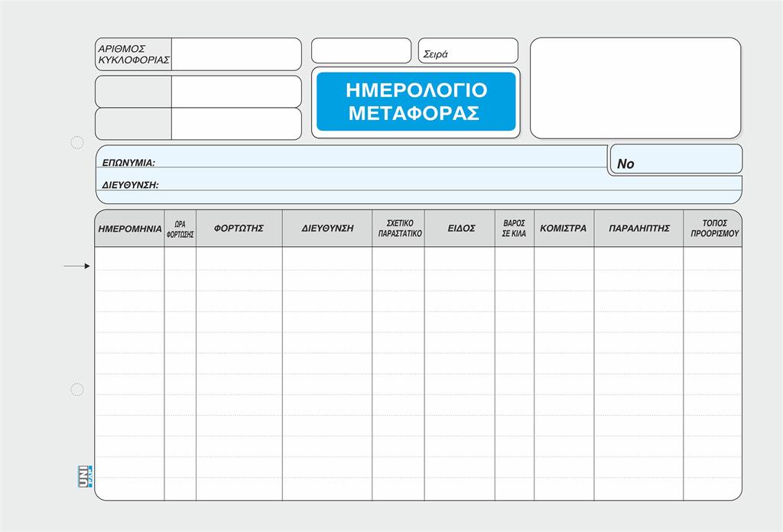Click the blank field beside ΑΡΙΘΜΟΣ ΚΥΚΛΟΦΟΡΙΑΣ

pyautogui.click(x=236, y=54)
